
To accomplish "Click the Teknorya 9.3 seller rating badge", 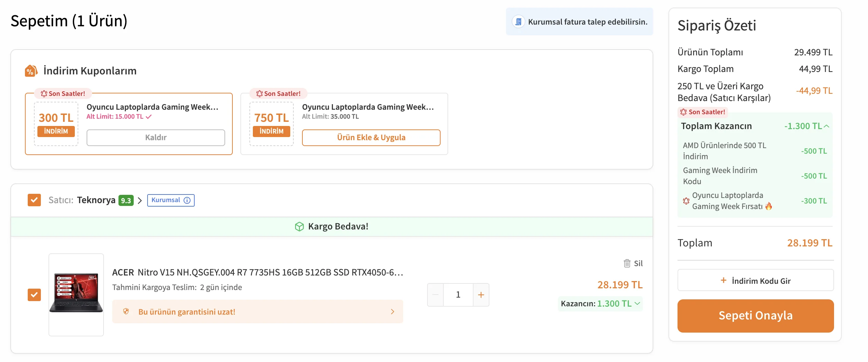I will point(126,200).
